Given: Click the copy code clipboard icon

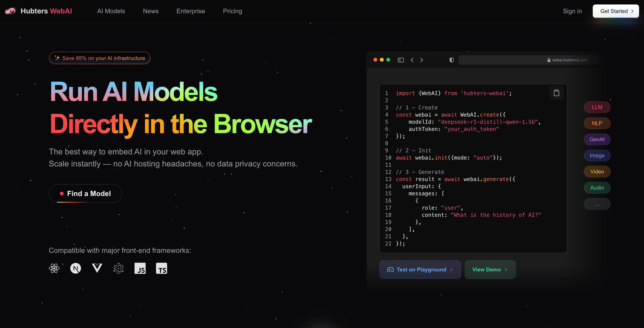Looking at the screenshot, I should pos(556,93).
